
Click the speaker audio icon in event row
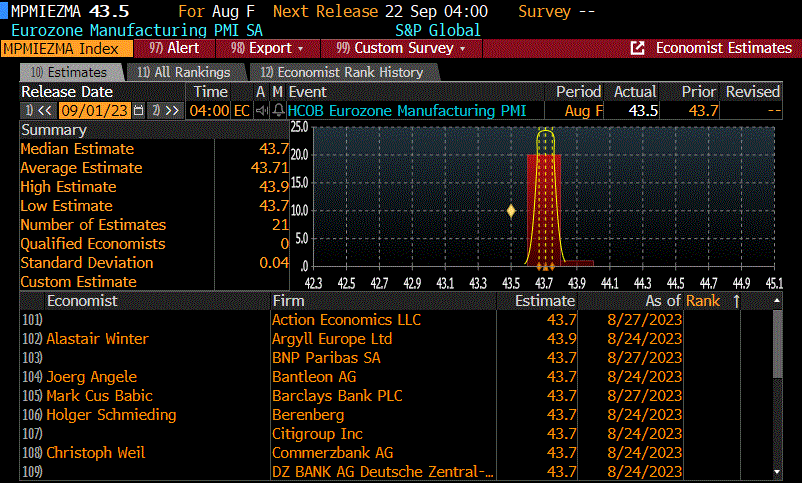(x=262, y=111)
